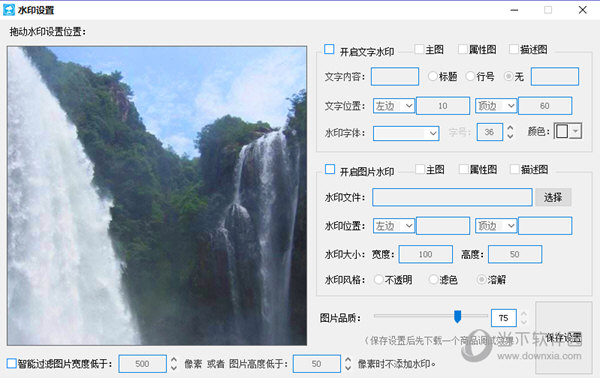Click the input field right of 无
This screenshot has height=378, width=600.
(x=555, y=77)
